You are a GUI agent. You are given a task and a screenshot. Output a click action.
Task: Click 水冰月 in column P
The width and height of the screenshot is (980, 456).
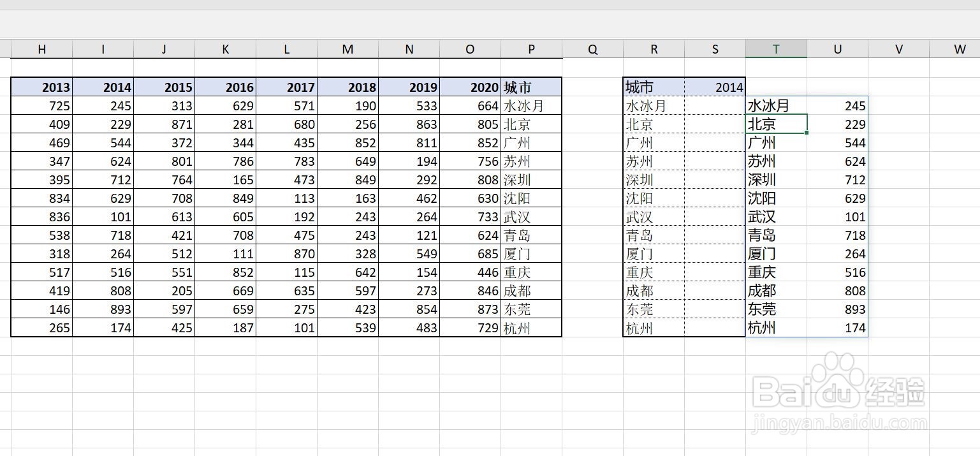click(531, 106)
